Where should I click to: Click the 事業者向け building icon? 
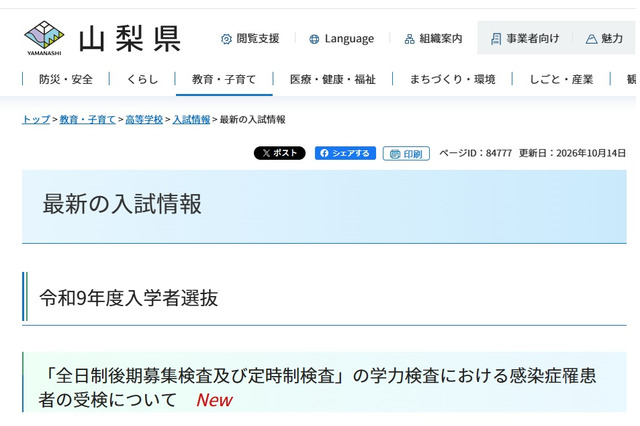[496, 39]
